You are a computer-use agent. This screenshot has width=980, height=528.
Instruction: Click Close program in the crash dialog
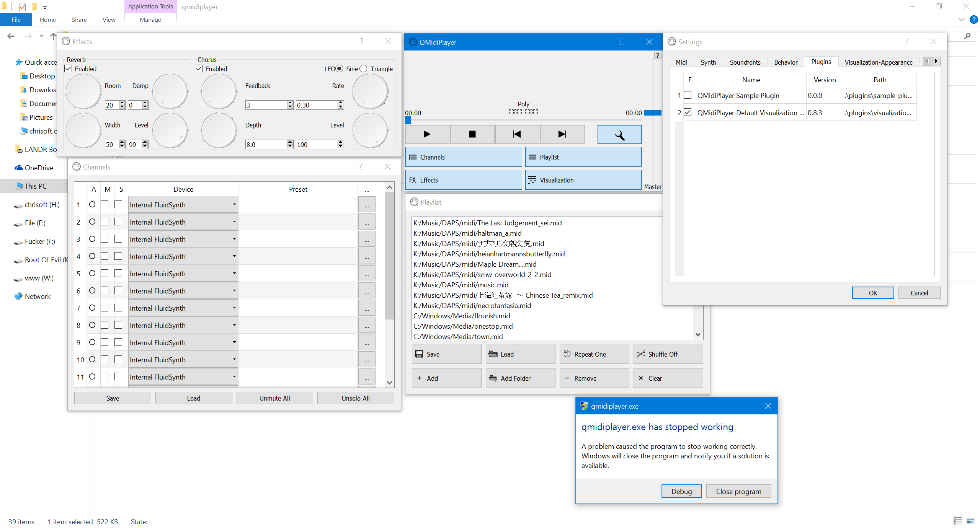[738, 491]
